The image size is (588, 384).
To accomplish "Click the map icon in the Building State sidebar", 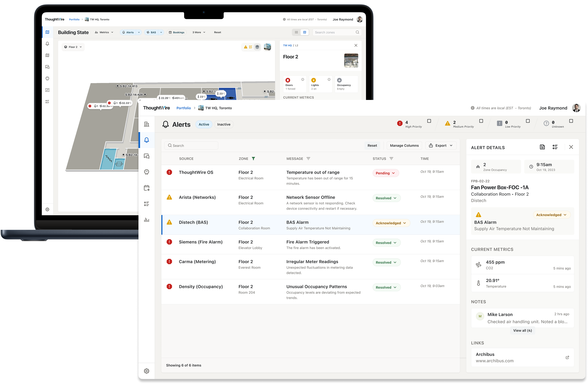I will pos(47,32).
